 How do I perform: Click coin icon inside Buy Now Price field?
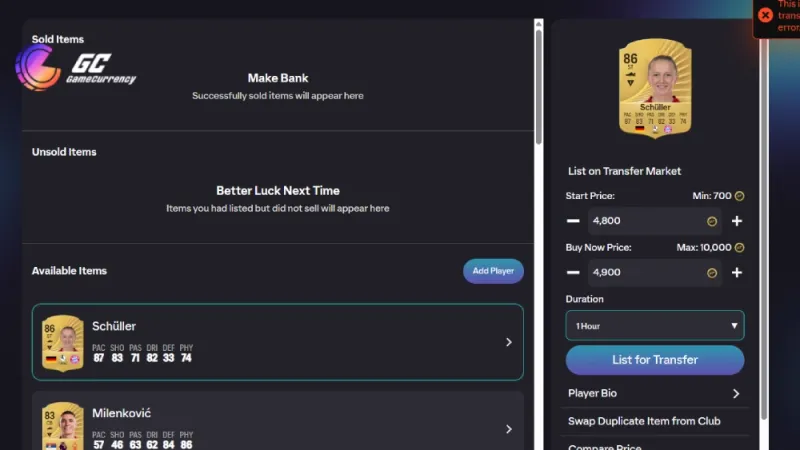click(x=712, y=273)
